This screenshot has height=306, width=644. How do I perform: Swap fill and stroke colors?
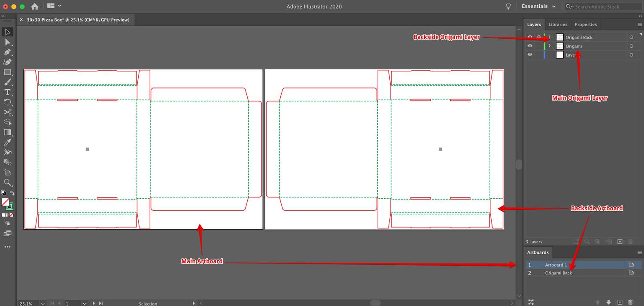12,193
